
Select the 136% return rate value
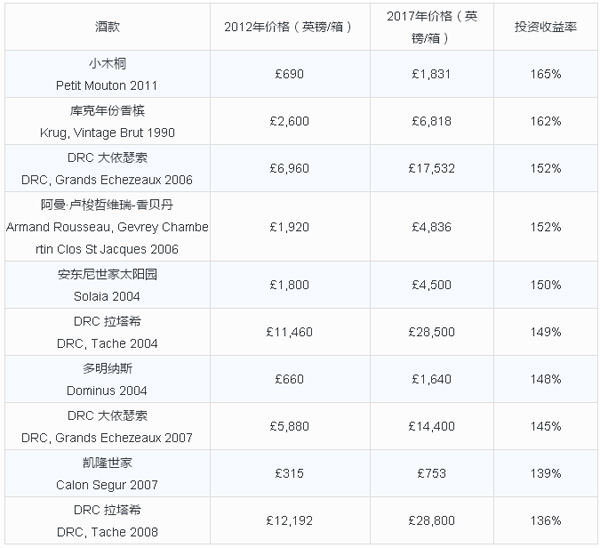[546, 520]
